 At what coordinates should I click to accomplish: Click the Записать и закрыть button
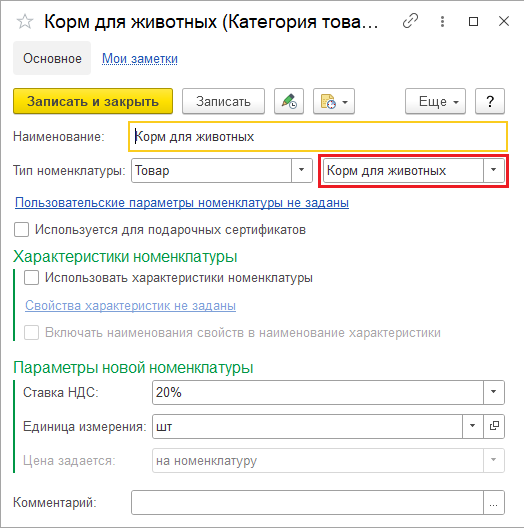[x=93, y=101]
